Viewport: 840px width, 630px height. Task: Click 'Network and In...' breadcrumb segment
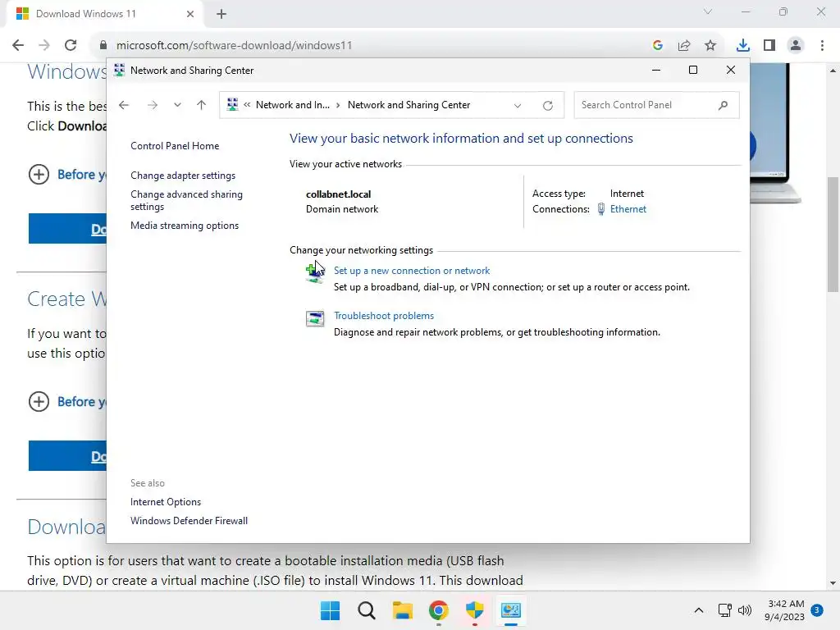click(x=293, y=105)
